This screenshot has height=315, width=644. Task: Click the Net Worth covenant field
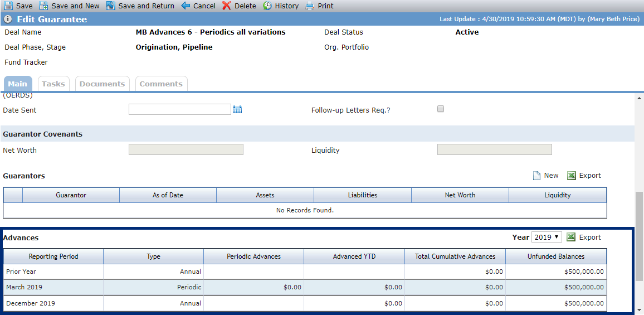point(186,149)
